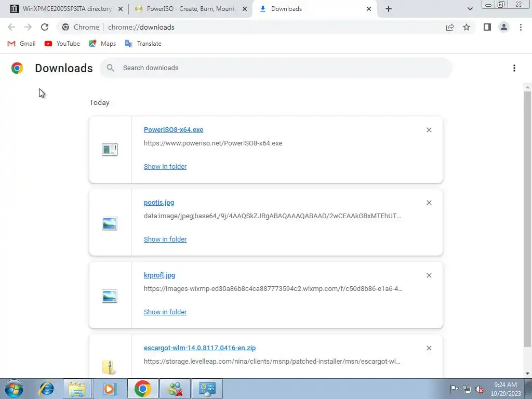Remove escargot-wlm zip from the list
The image size is (532, 399).
coord(429,348)
